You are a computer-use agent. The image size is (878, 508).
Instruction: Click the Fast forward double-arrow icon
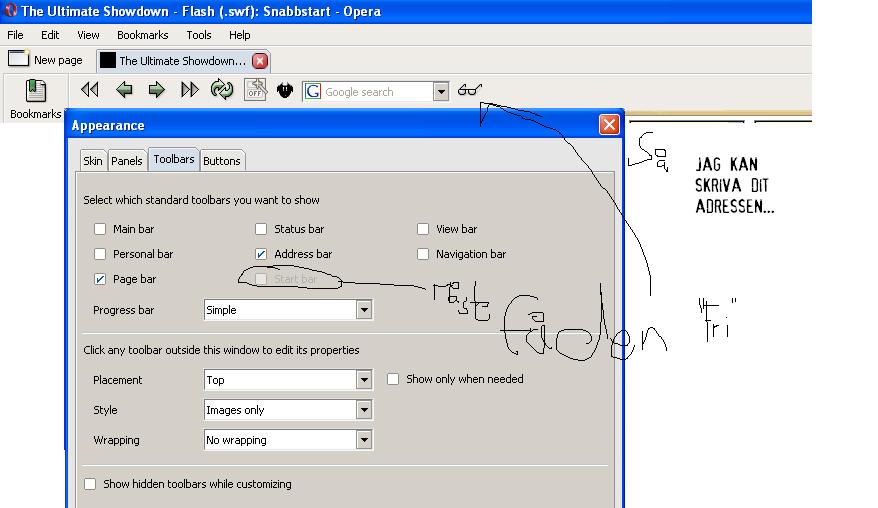pos(190,90)
